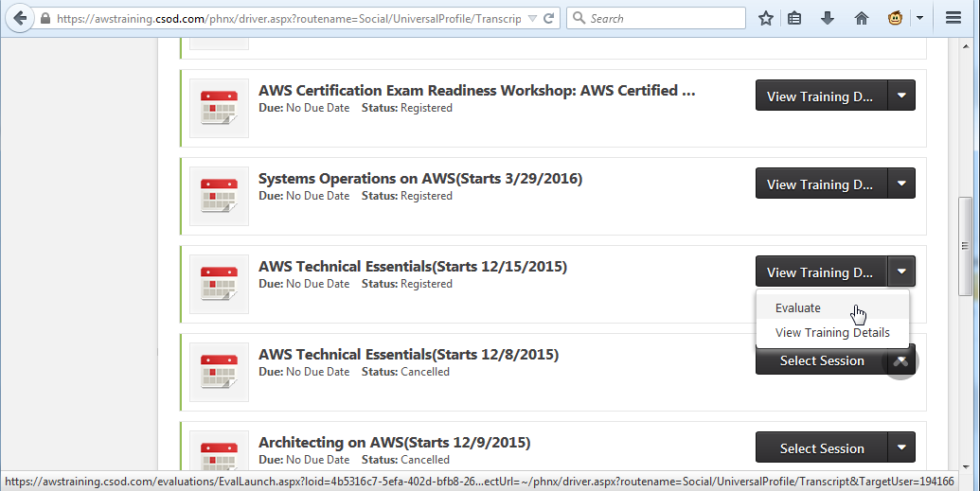Image resolution: width=980 pixels, height=491 pixels.
Task: Click the monkey face extension icon
Action: [895, 18]
